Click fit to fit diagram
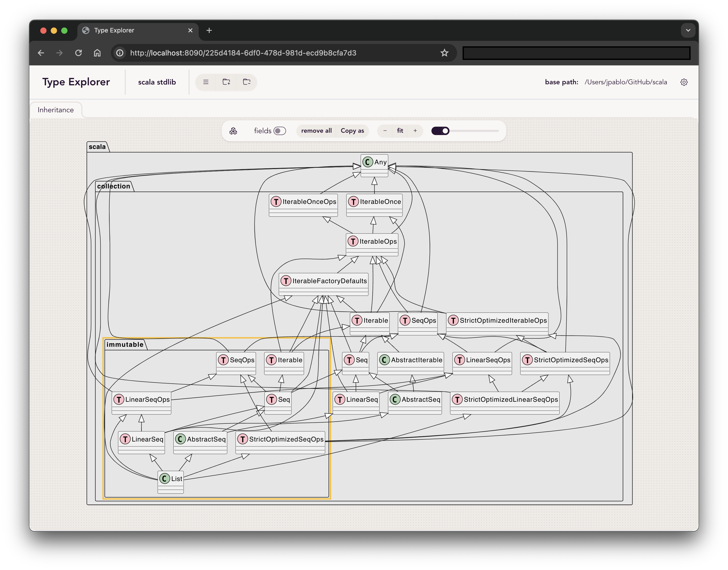Screen dimensions: 728x570 [400, 131]
